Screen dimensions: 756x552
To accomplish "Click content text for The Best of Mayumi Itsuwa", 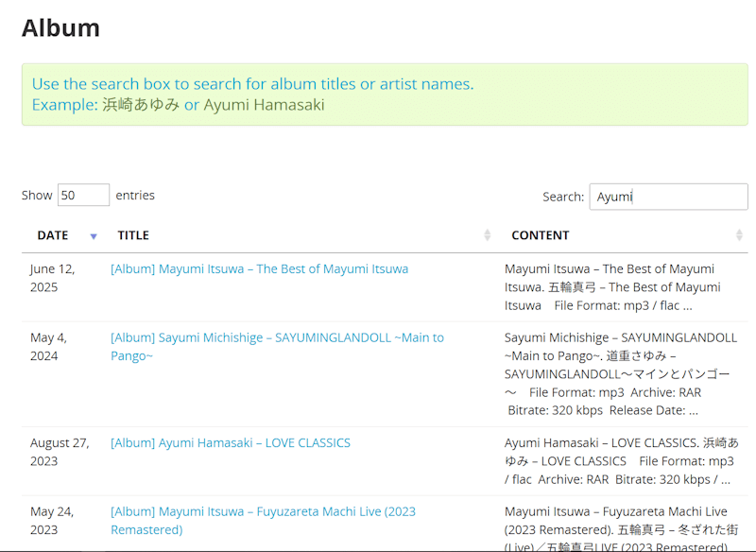I will pyautogui.click(x=612, y=287).
